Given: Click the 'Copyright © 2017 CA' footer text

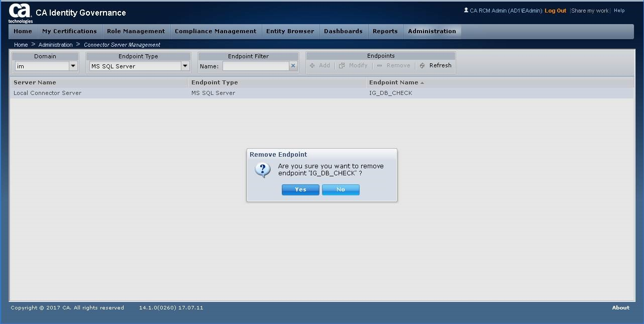Looking at the screenshot, I should pos(67,308).
